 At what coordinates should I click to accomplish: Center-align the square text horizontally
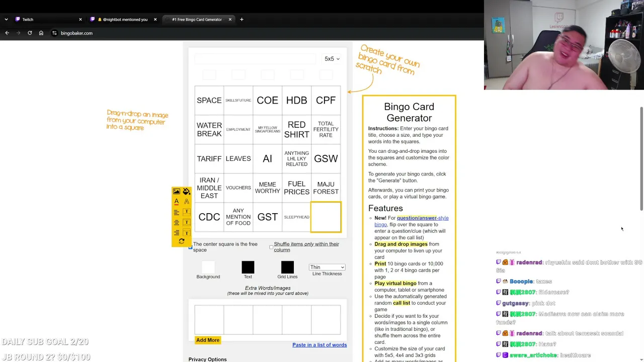point(176,222)
